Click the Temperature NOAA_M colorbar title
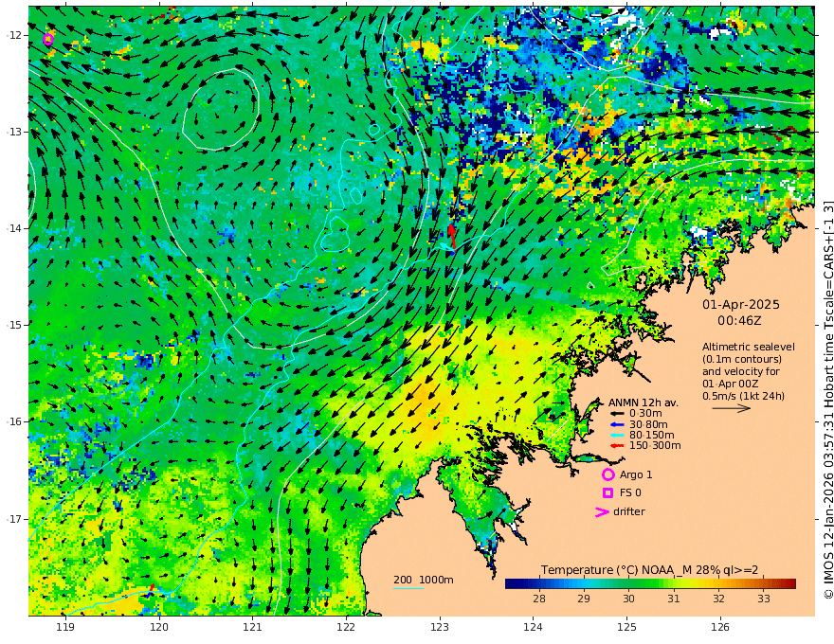834x644 pixels. [x=649, y=571]
